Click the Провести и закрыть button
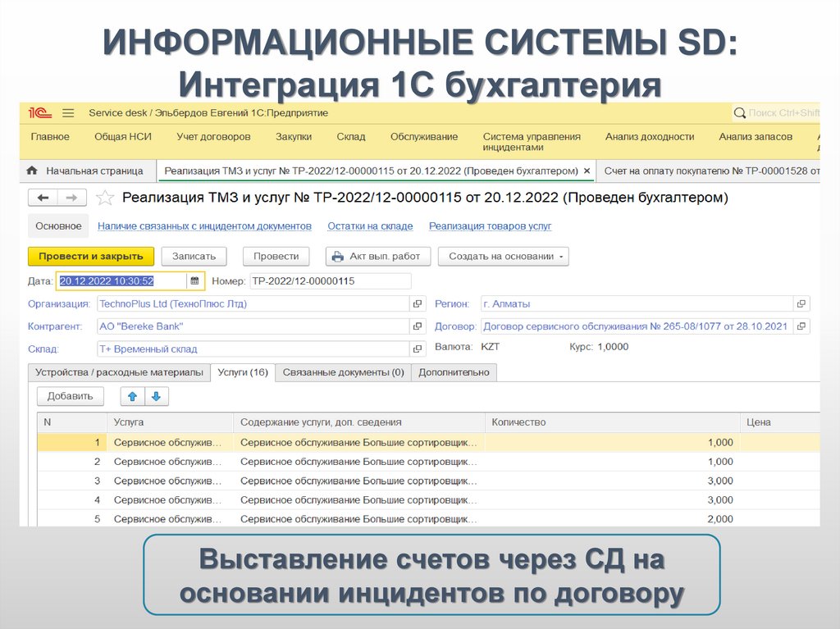This screenshot has height=629, width=840. 90,257
